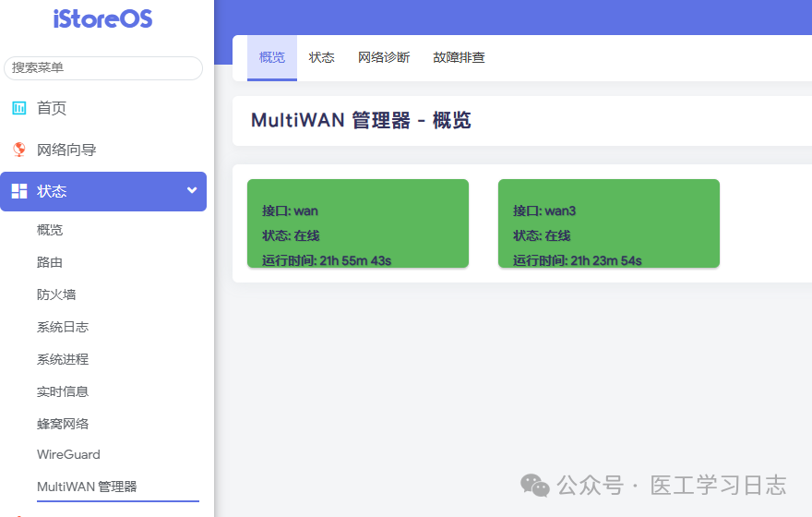The image size is (812, 517).
Task: Open the 实时信息 submenu item
Action: tap(63, 391)
